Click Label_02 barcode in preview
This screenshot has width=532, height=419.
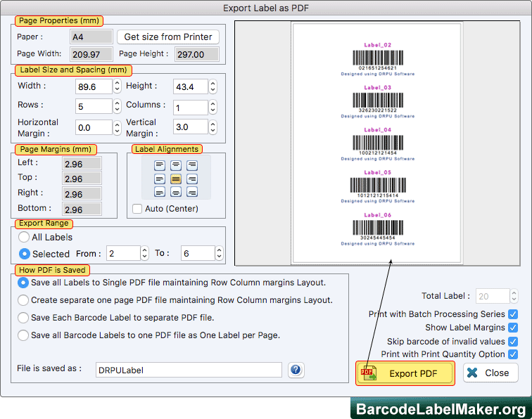coord(378,58)
